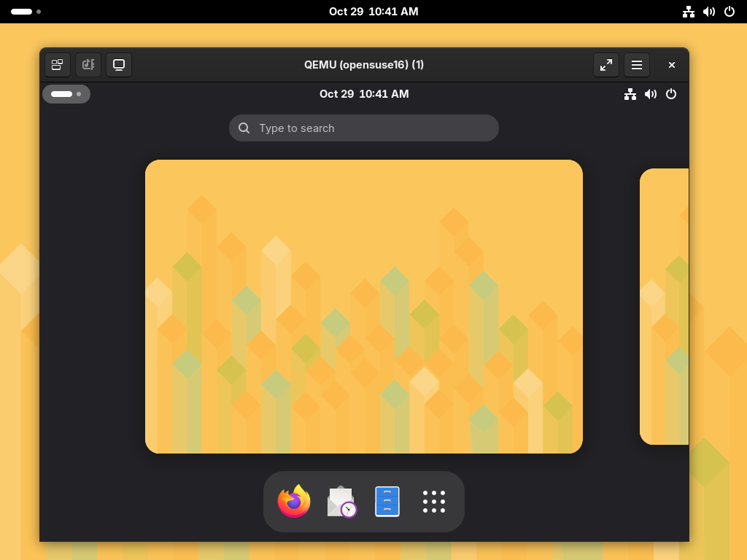Open the QEMU window hamburger menu

point(637,65)
